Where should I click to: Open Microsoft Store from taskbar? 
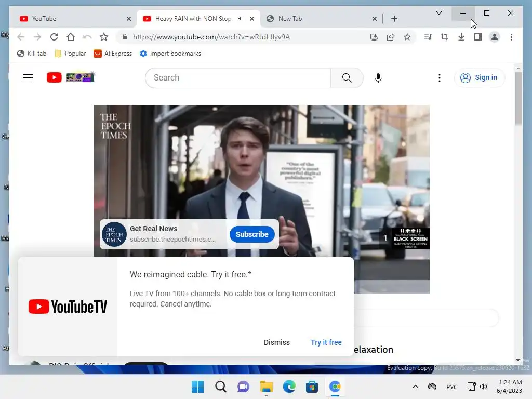coord(312,387)
